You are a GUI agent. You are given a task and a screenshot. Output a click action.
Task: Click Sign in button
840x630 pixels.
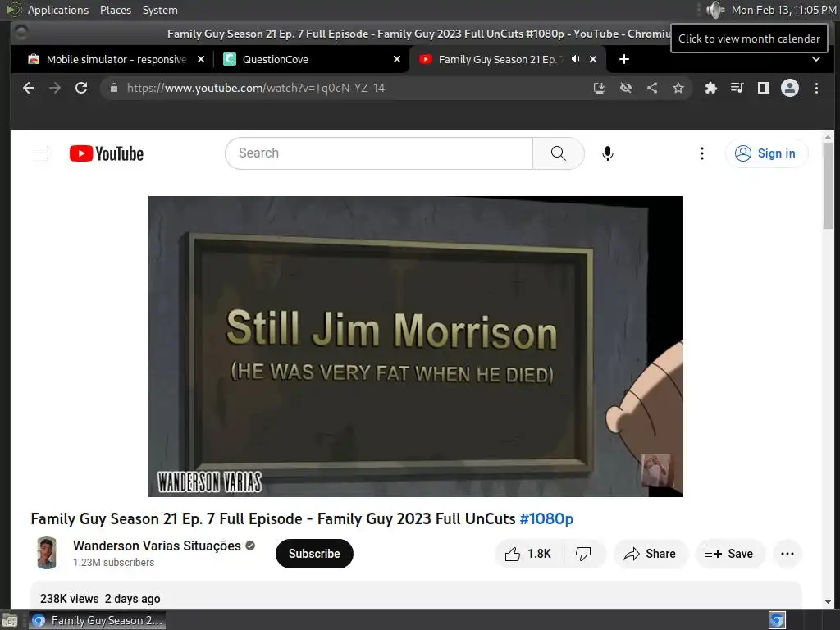766,153
